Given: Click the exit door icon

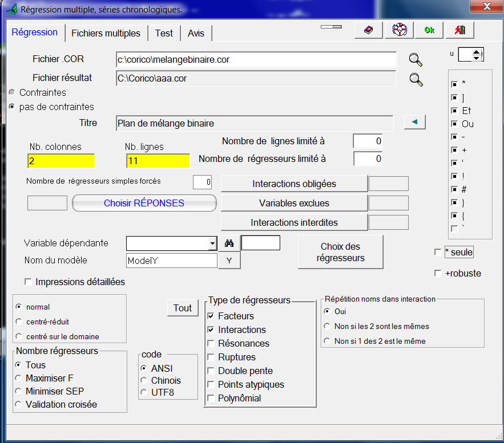Looking at the screenshot, I should pyautogui.click(x=460, y=30).
